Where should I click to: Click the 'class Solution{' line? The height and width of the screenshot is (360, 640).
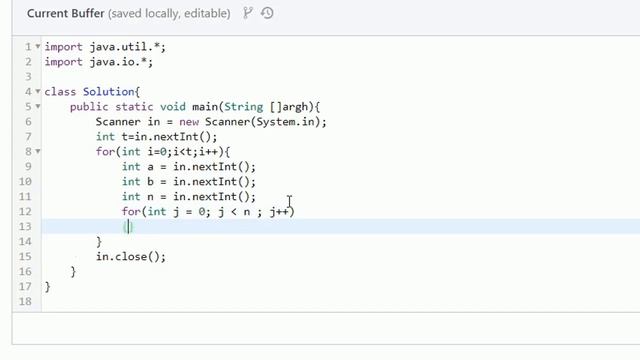click(92, 92)
